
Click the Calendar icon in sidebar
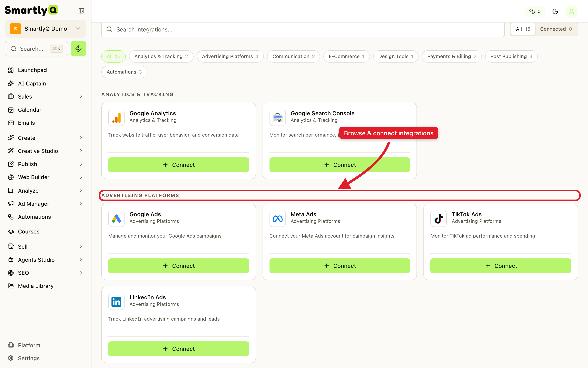click(x=11, y=110)
